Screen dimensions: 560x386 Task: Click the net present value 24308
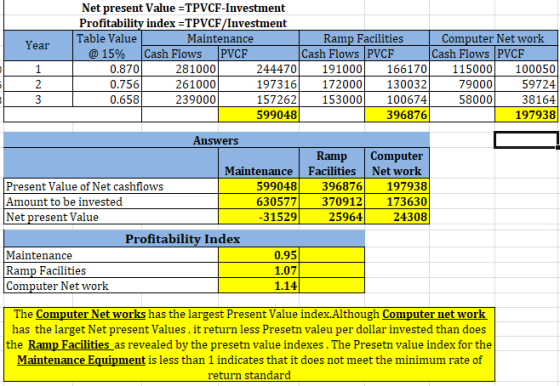click(397, 217)
